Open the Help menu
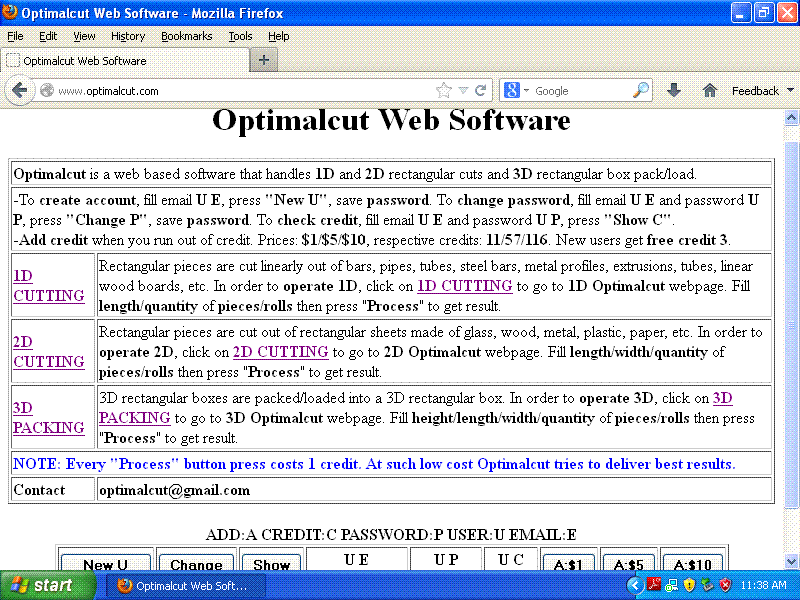This screenshot has width=800, height=600. pyautogui.click(x=279, y=36)
